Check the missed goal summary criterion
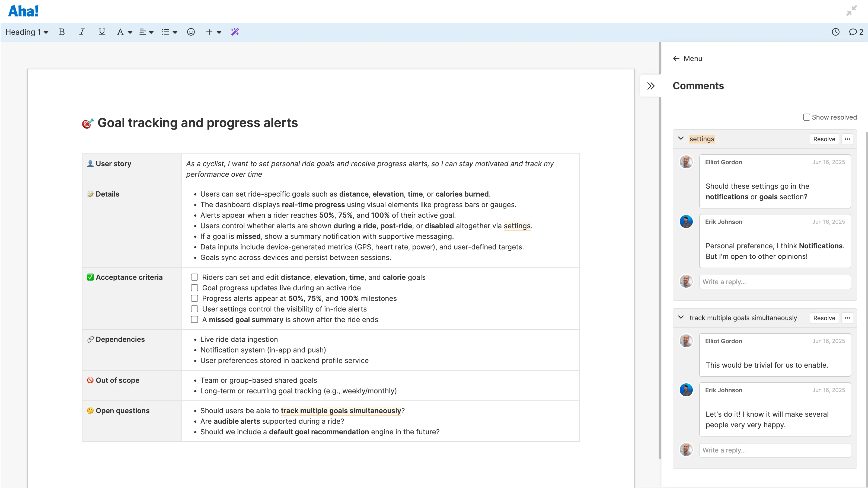The width and height of the screenshot is (868, 488). click(194, 319)
